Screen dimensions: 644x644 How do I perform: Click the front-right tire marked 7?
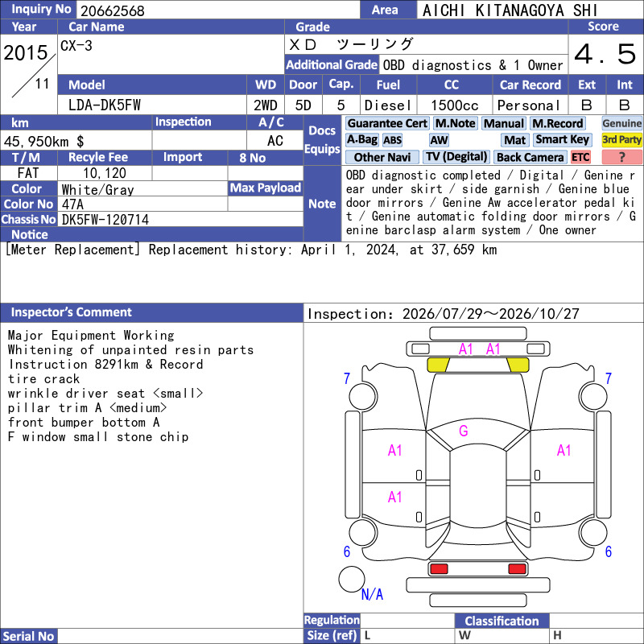[593, 396]
